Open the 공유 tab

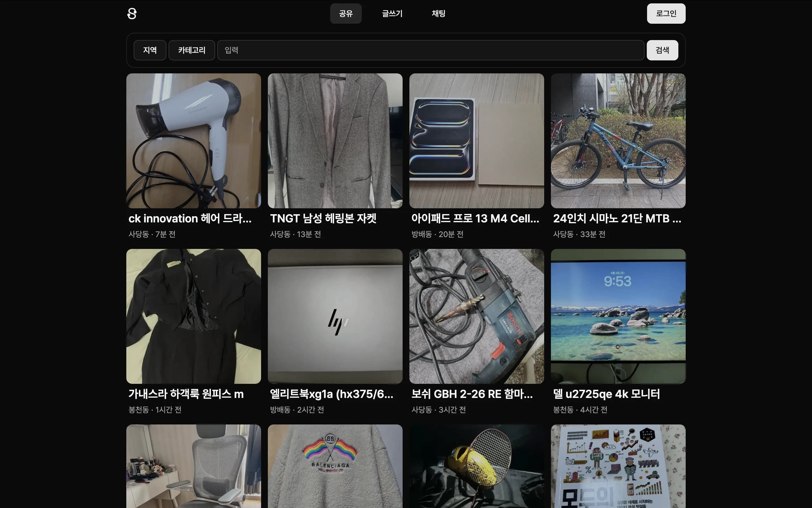click(346, 14)
